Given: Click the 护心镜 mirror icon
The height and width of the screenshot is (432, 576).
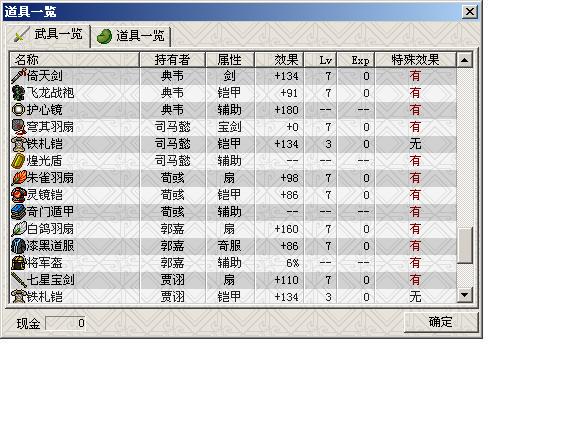Looking at the screenshot, I should 18,110.
